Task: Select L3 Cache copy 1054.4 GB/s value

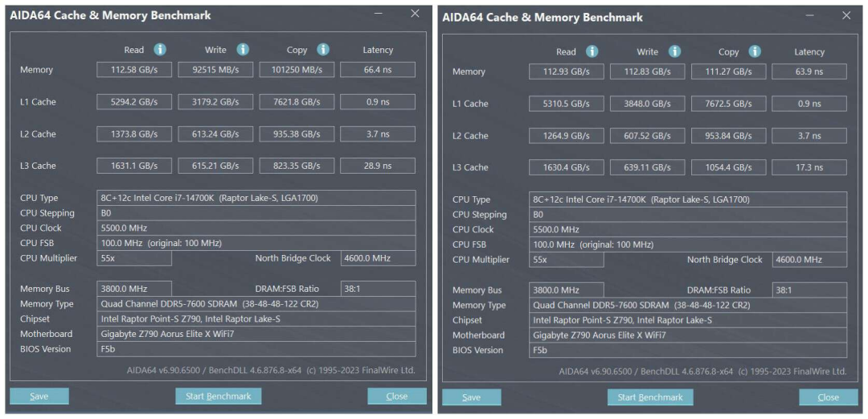Action: 728,167
